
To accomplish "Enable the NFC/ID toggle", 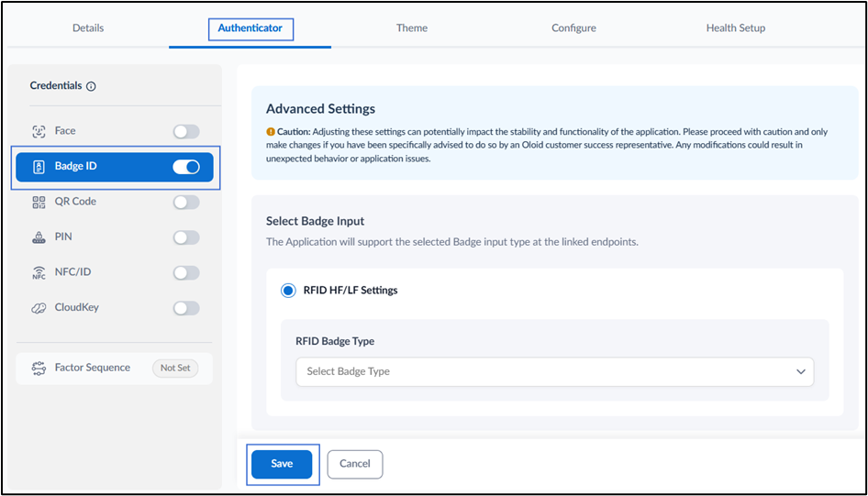I will coord(186,272).
